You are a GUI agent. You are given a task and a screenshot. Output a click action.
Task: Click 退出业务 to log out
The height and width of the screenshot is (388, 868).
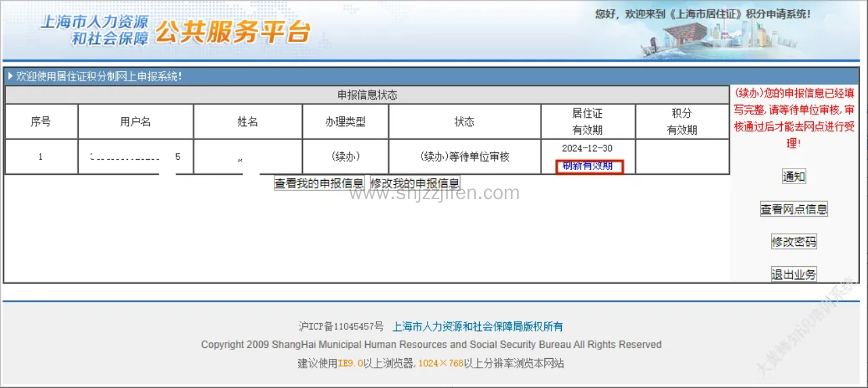[x=793, y=274]
